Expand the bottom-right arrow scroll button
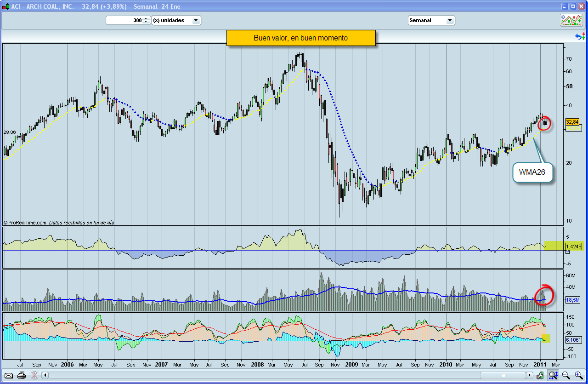This screenshot has width=588, height=384. tap(529, 375)
